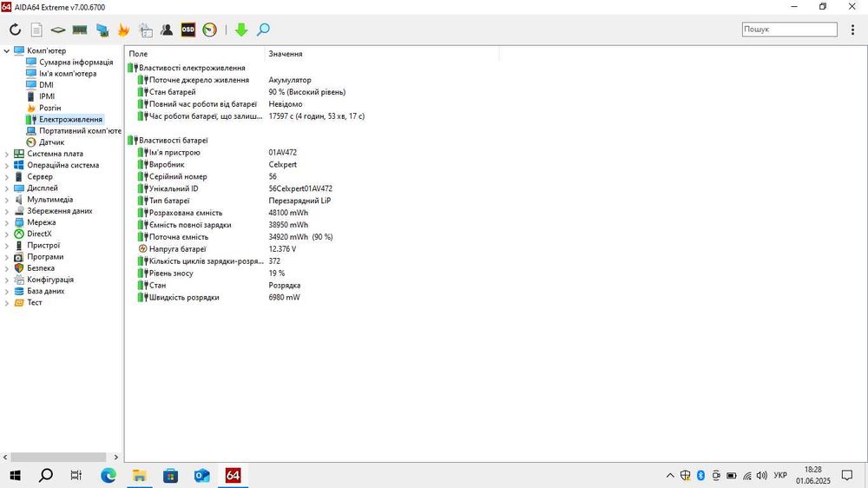Select Розгін in the tree
The image size is (868, 488).
(49, 108)
